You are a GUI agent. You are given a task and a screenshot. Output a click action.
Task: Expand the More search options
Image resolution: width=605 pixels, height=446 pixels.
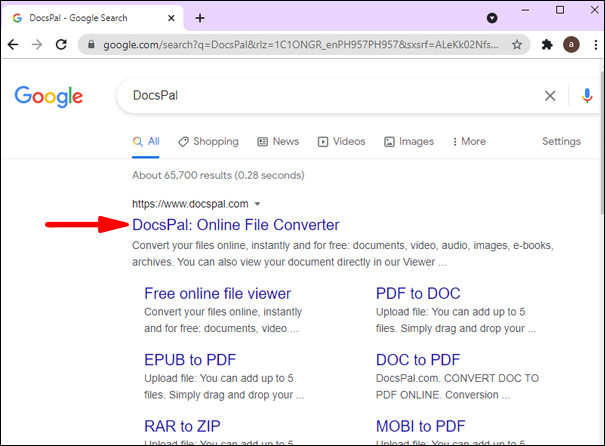pos(469,142)
